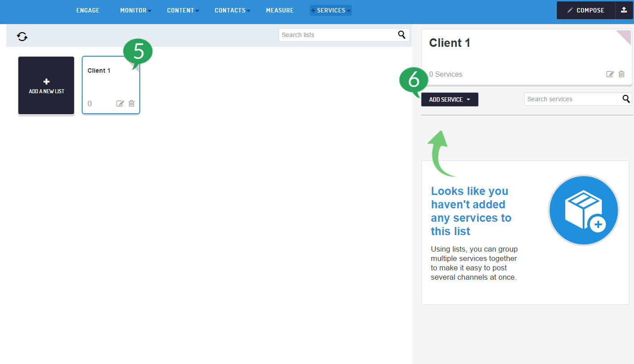Click the Client 1 panel heading

pyautogui.click(x=450, y=43)
